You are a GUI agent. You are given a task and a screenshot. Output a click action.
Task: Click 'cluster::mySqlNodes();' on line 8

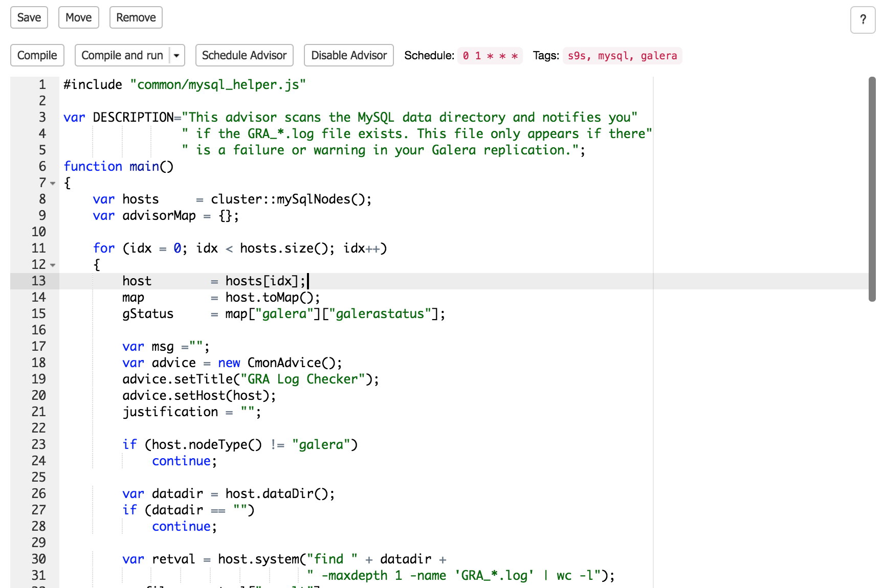click(x=291, y=199)
